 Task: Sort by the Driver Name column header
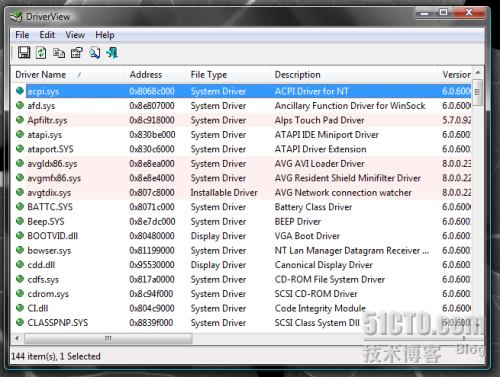(67, 74)
